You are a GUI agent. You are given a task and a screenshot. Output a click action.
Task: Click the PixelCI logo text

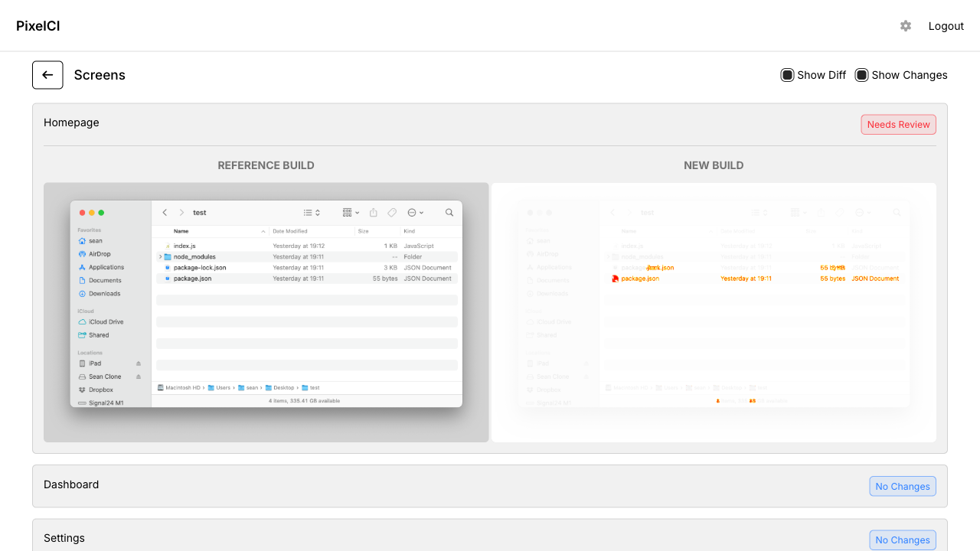(x=38, y=26)
